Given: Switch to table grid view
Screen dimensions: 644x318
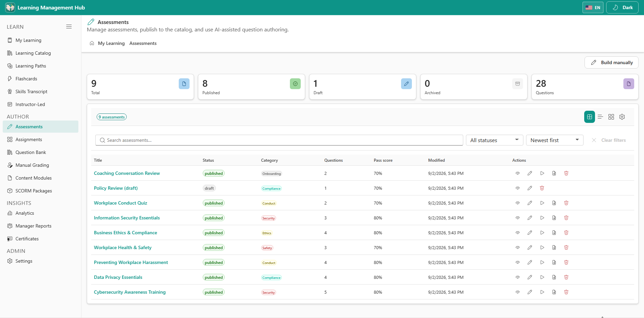Looking at the screenshot, I should [590, 117].
